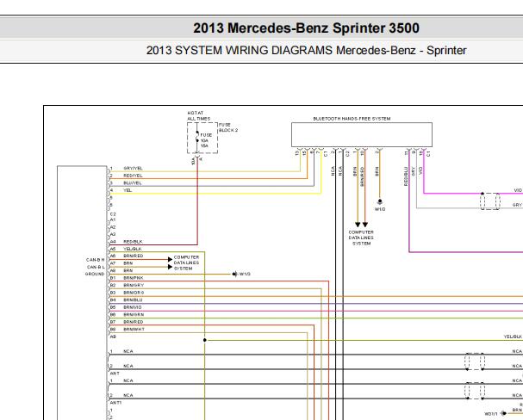Click the 'VIO' label on the magenta wire at right
Image resolution: width=523 pixels, height=420 pixels.
pyautogui.click(x=518, y=190)
